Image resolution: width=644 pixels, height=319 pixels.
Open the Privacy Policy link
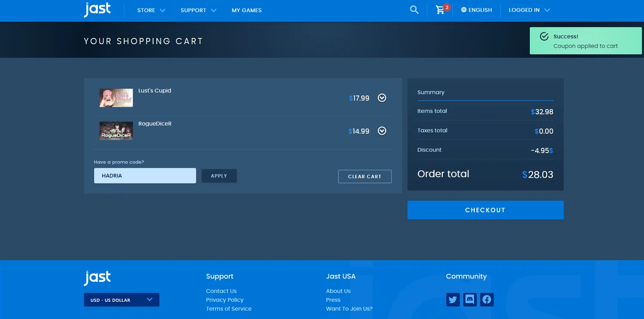pyautogui.click(x=225, y=300)
